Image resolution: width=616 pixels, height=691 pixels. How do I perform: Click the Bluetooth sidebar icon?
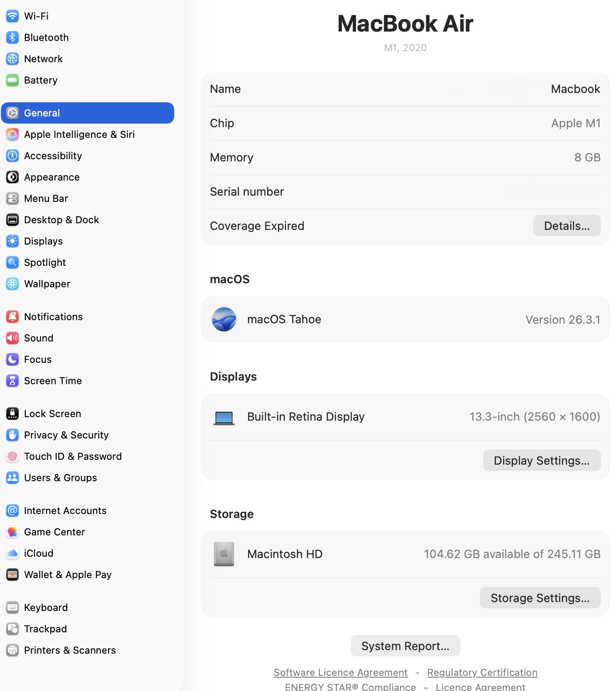click(x=12, y=37)
